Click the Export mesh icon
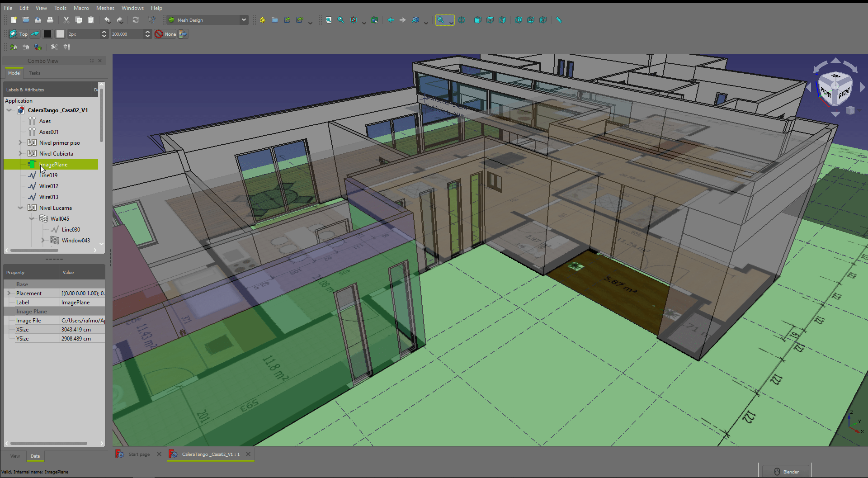Viewport: 868px width, 478px height. (26, 47)
